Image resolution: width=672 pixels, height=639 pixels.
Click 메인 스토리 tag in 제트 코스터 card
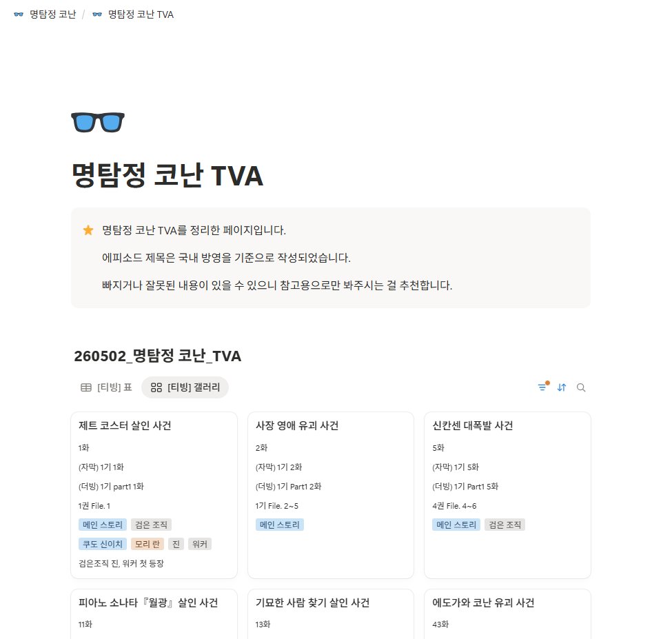pos(103,525)
